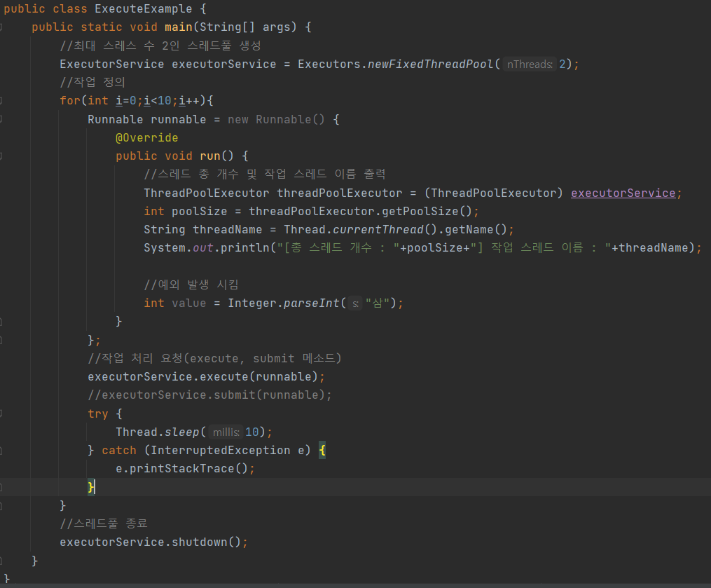This screenshot has height=588, width=711.
Task: Click the italic out field reference
Action: 203,247
